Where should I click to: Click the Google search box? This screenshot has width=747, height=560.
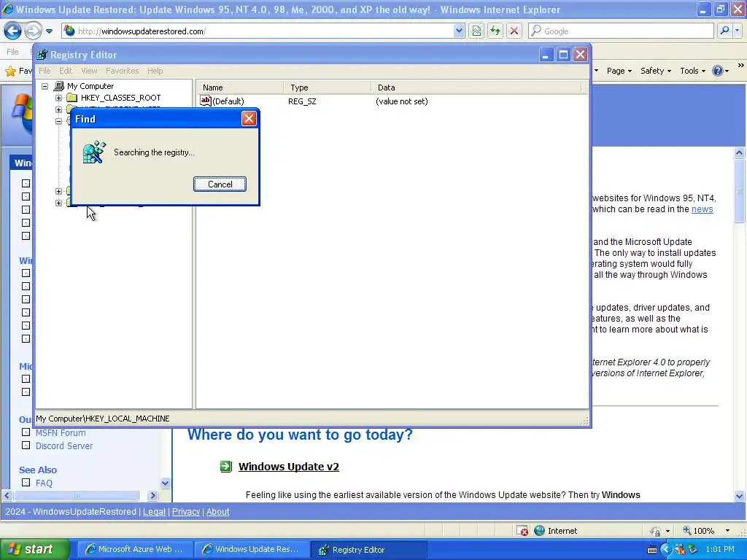(621, 31)
